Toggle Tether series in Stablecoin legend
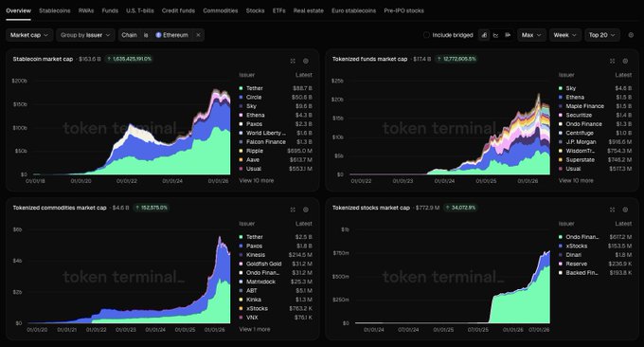 [276, 88]
